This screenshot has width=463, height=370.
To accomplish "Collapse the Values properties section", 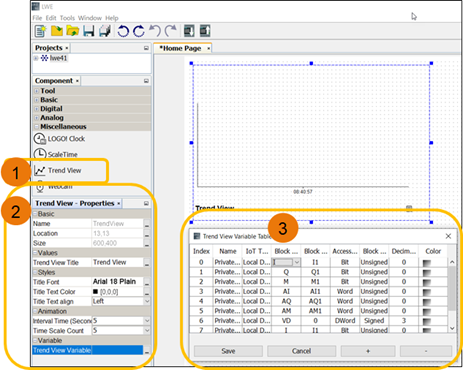I will tap(35, 253).
